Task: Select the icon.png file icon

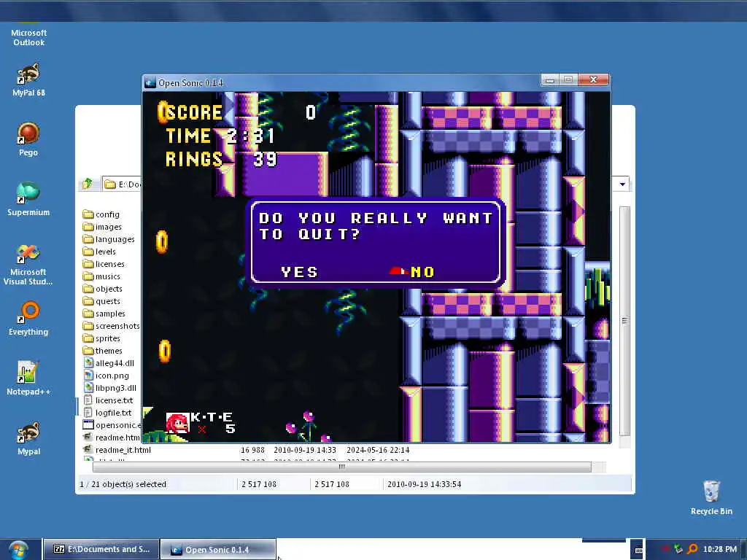Action: [88, 376]
